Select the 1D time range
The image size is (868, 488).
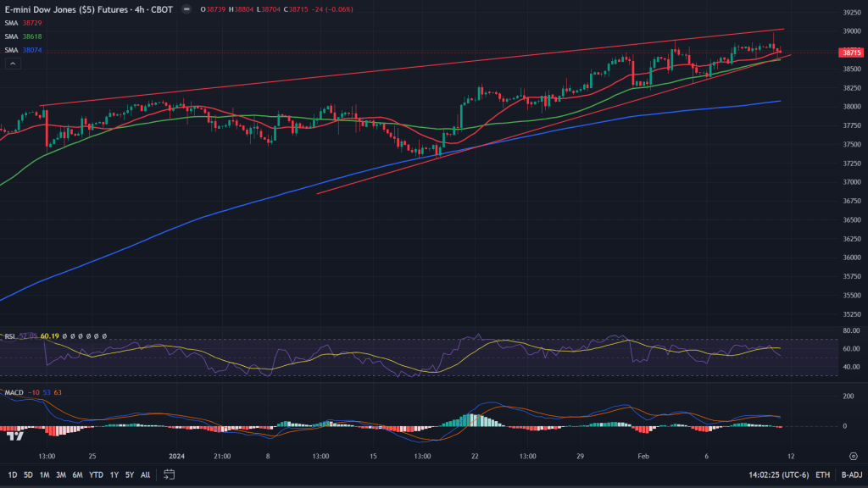13,475
